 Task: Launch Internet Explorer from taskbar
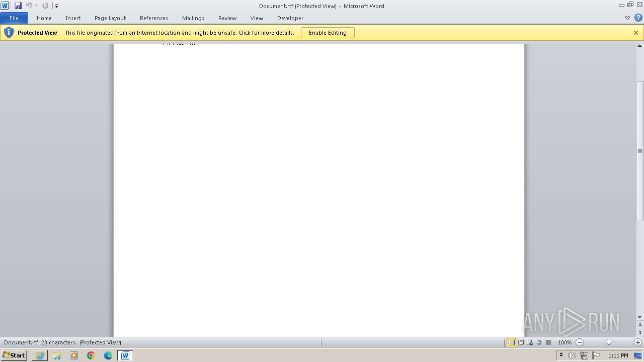(40, 355)
